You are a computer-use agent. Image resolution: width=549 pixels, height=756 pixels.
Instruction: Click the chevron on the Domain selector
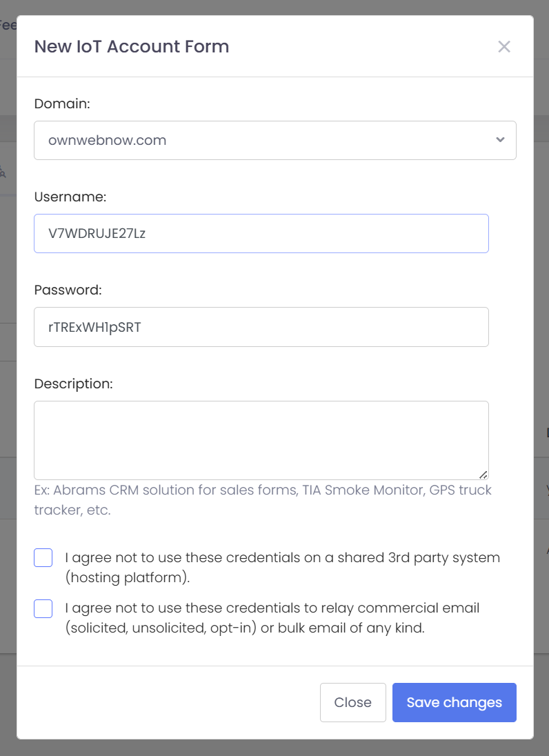(499, 140)
